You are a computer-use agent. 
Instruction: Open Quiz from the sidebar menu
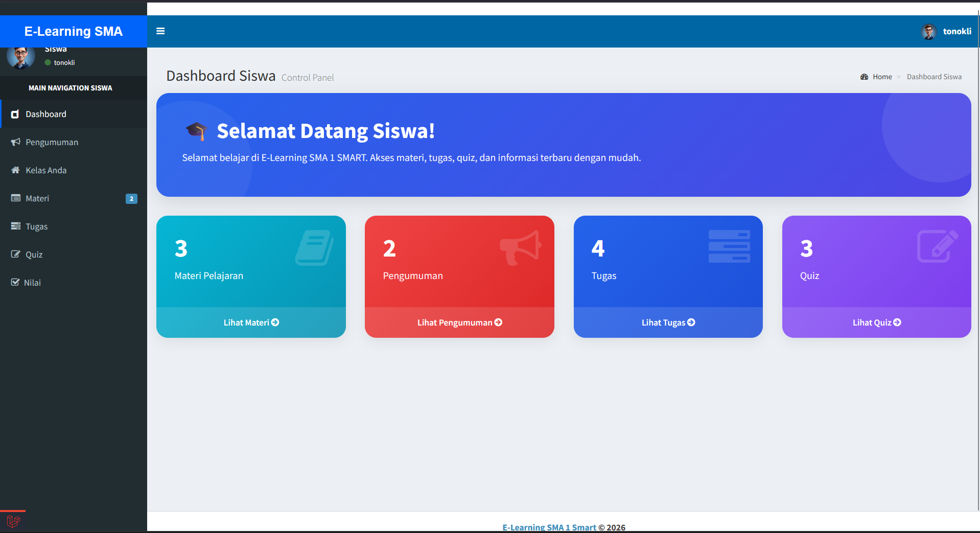[x=74, y=254]
